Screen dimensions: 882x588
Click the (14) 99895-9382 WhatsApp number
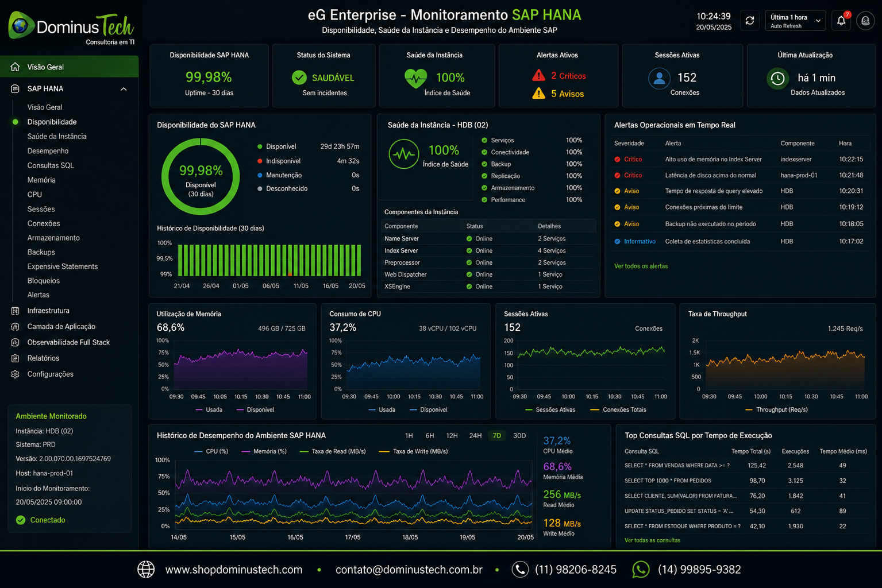click(699, 570)
